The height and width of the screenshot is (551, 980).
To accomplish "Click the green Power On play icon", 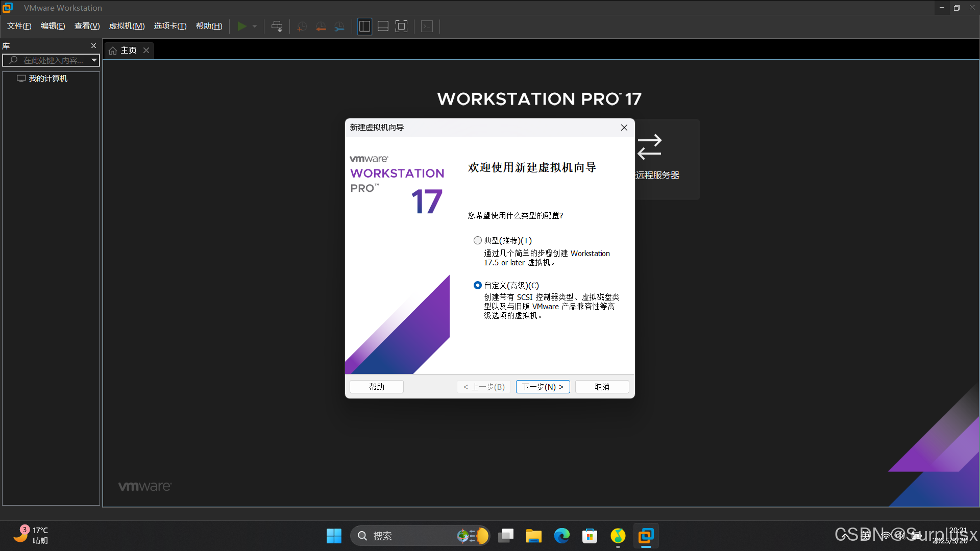I will point(242,26).
